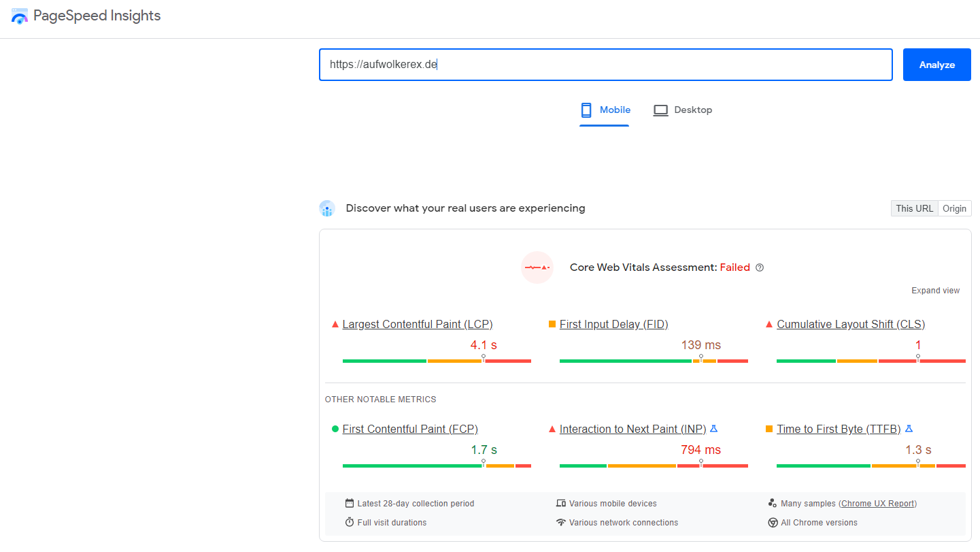The image size is (980, 552).
Task: Click the TTFB distribution bar
Action: pyautogui.click(x=871, y=466)
